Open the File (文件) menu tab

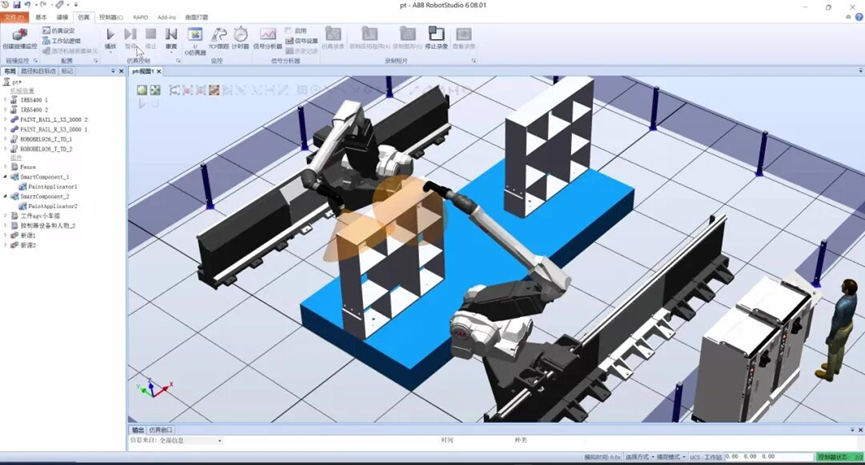[14, 18]
